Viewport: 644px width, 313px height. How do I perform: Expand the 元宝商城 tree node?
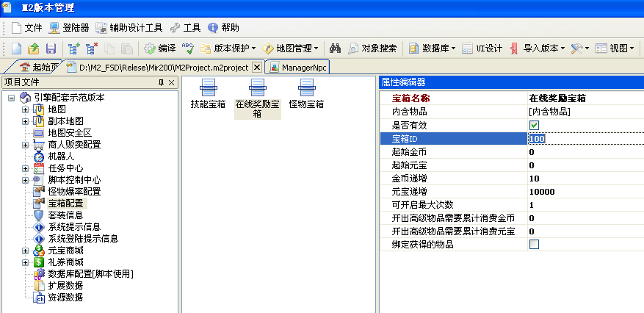[x=26, y=251]
